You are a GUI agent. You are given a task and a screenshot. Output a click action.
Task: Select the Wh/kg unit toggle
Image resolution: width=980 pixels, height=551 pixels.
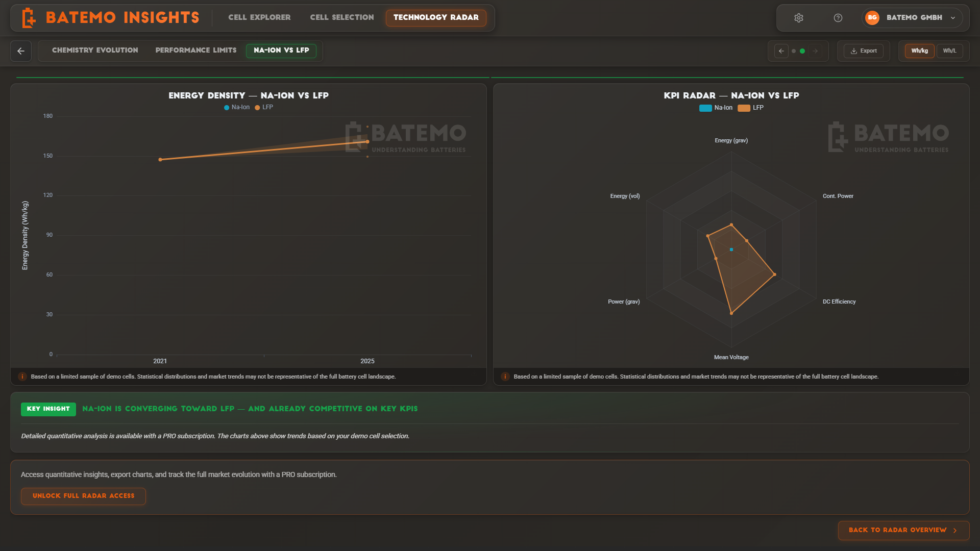[x=919, y=51]
